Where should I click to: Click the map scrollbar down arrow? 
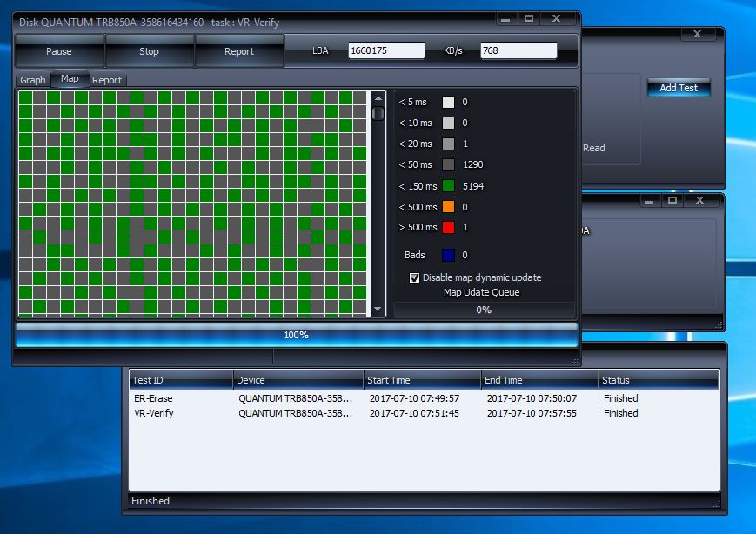(x=378, y=309)
